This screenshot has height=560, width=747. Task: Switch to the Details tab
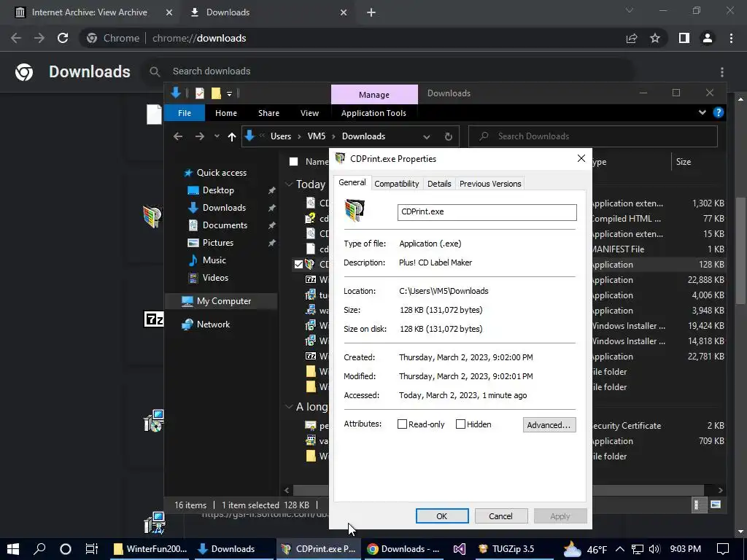tap(439, 184)
